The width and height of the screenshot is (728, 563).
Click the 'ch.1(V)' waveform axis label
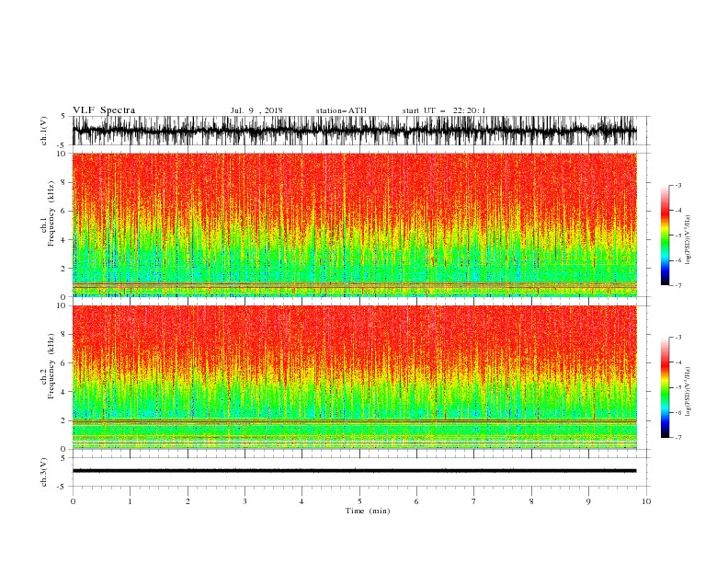(x=44, y=131)
